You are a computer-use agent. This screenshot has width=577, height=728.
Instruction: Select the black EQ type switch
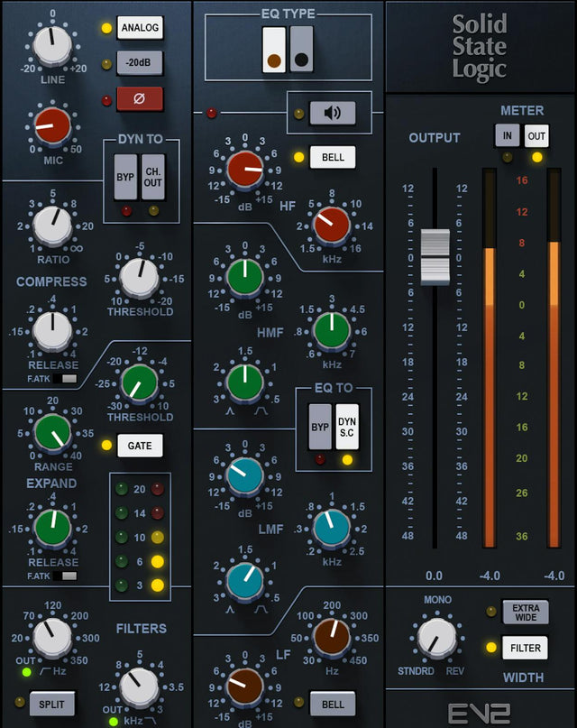302,49
